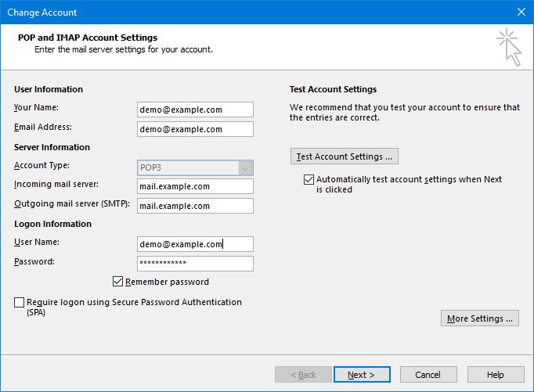
Task: Focus the Your Name text field
Action: [x=195, y=110]
